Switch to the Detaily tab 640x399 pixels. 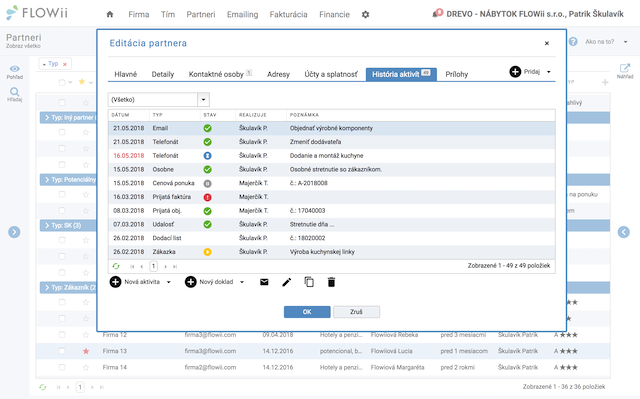(162, 74)
